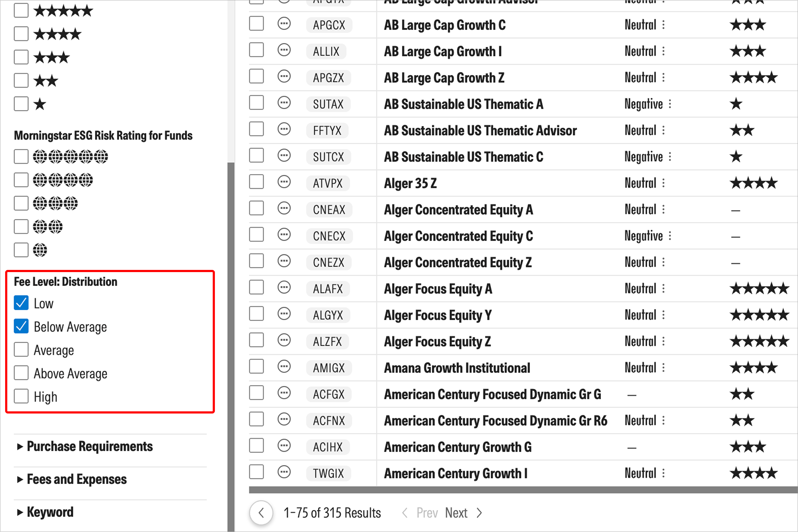Open Alger Focus Equity Y fund link
This screenshot has width=798, height=532.
[x=438, y=316]
